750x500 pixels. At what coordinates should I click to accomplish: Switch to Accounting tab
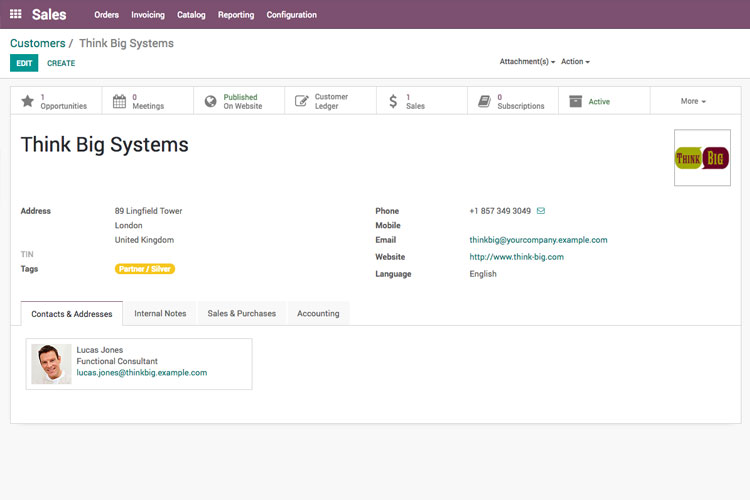[318, 313]
